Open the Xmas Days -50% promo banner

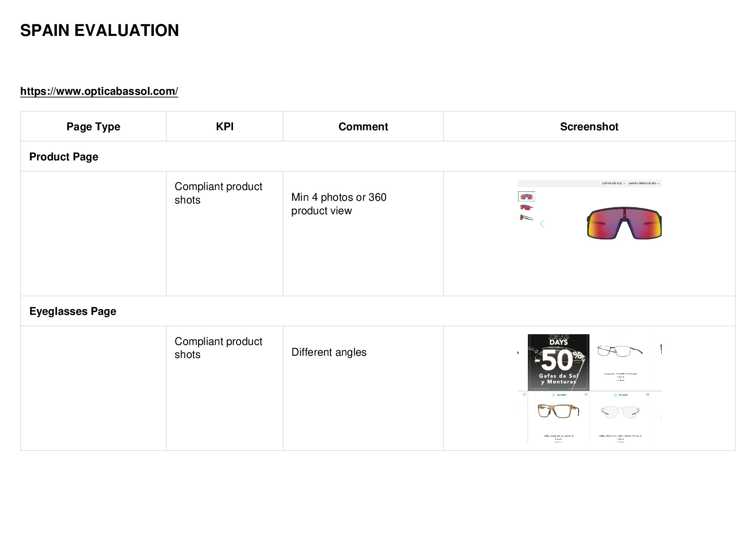point(558,363)
